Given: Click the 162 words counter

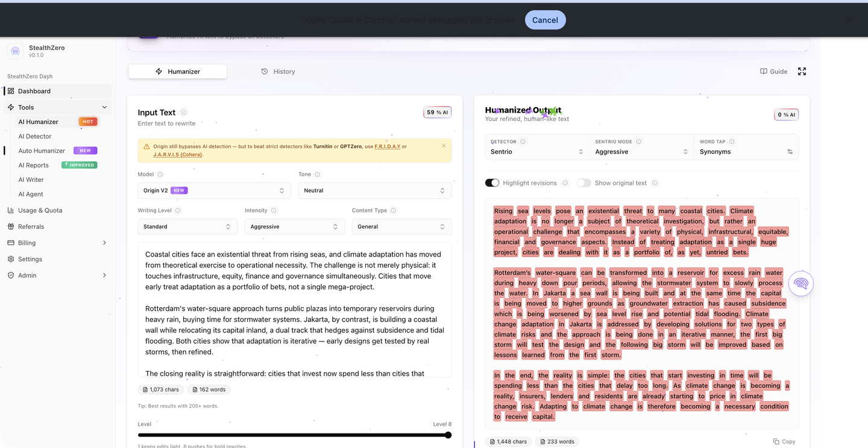Looking at the screenshot, I should 209,390.
